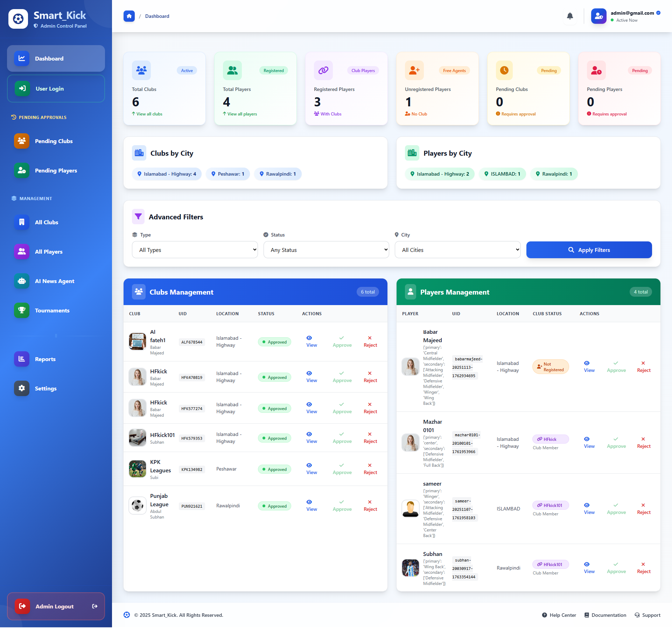This screenshot has height=628, width=672.
Task: View player sameer's details
Action: (589, 509)
